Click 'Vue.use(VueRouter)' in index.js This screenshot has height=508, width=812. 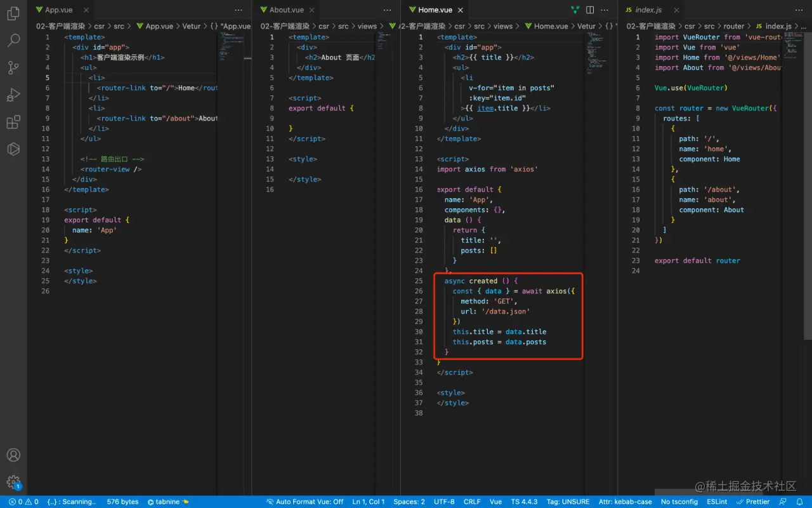[x=691, y=88]
